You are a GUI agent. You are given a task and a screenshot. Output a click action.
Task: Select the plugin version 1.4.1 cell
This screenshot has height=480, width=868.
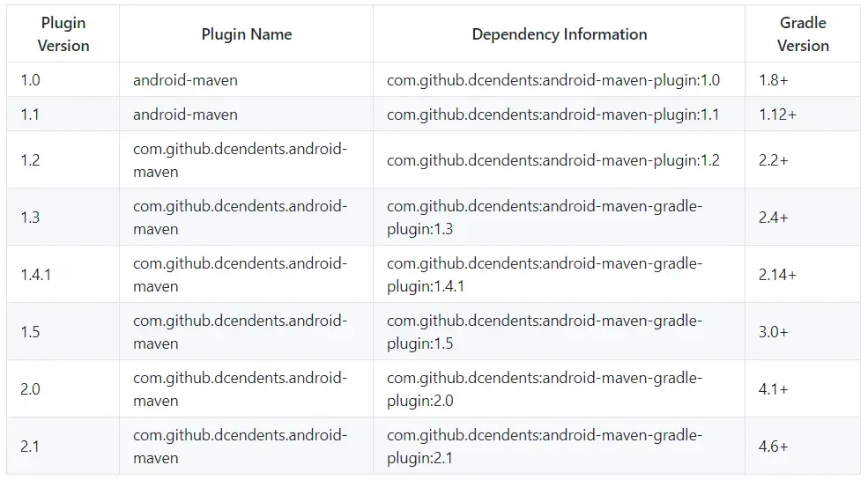(35, 275)
